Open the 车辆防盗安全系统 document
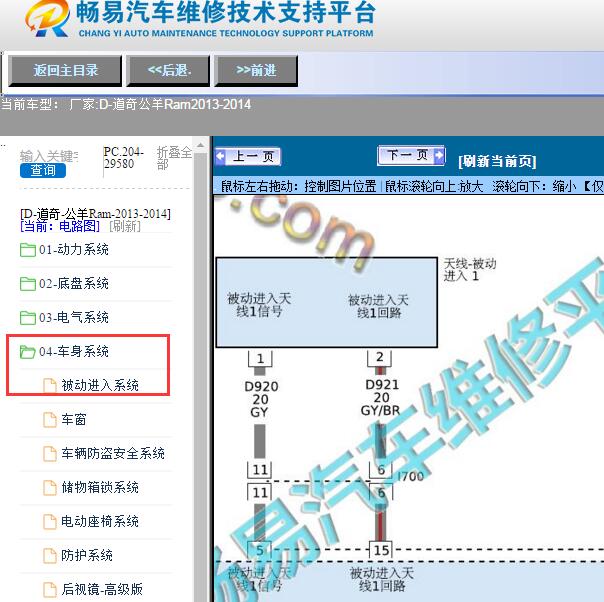The image size is (604, 602). (x=113, y=453)
